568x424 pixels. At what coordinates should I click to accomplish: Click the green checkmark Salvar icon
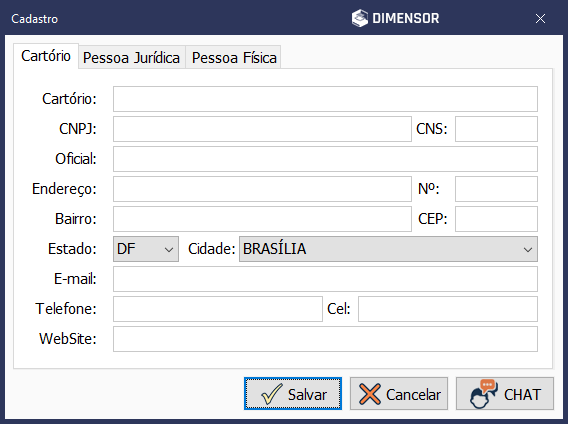point(271,394)
